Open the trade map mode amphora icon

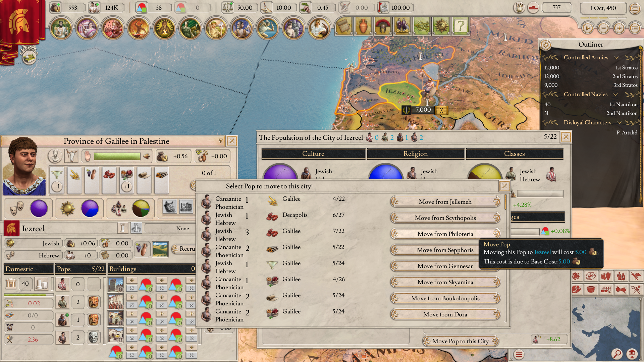coord(363,26)
